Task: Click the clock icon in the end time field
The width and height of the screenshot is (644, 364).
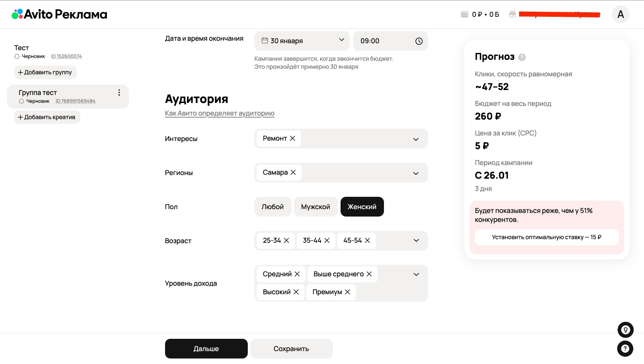Action: coord(419,41)
